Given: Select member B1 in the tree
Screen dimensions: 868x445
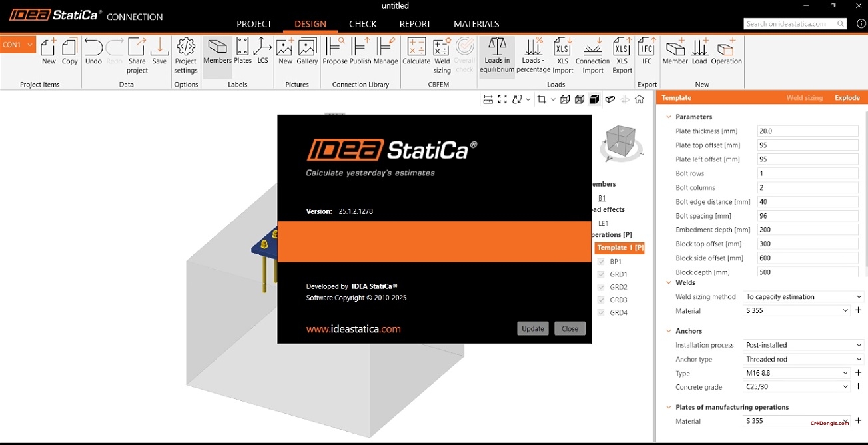Looking at the screenshot, I should (x=602, y=198).
